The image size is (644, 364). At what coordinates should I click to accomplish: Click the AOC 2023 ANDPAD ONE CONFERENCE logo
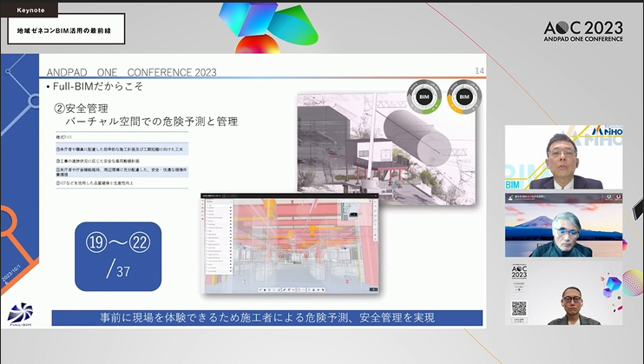tap(583, 31)
